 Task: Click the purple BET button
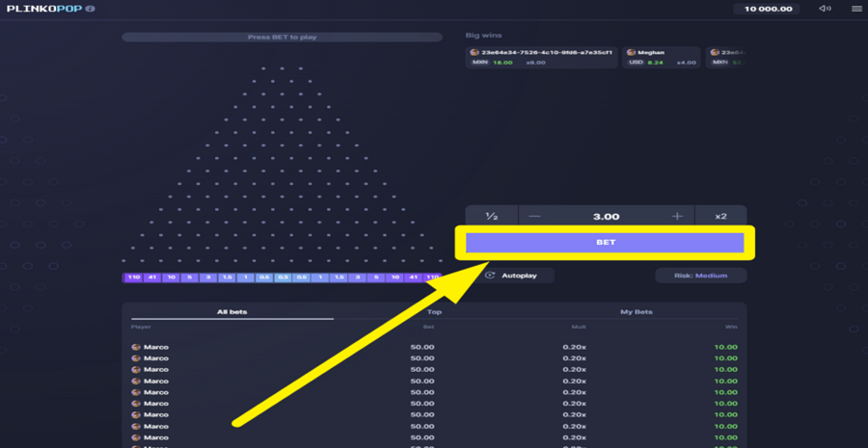tap(605, 242)
